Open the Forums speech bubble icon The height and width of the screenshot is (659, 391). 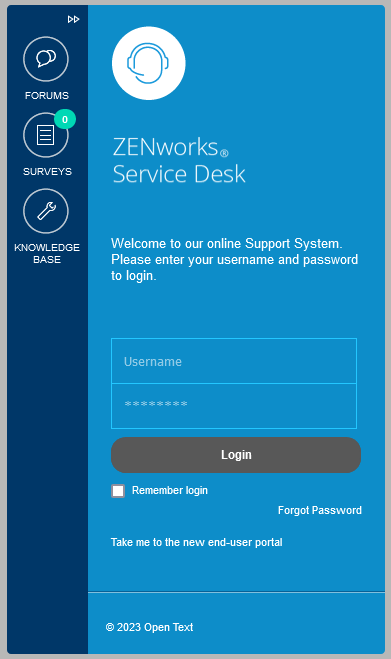pyautogui.click(x=46, y=59)
